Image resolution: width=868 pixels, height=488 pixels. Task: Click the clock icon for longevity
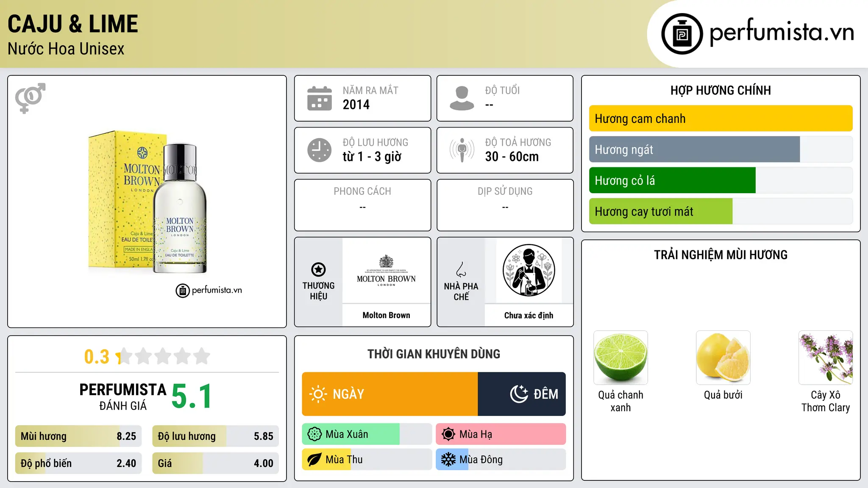tap(320, 150)
